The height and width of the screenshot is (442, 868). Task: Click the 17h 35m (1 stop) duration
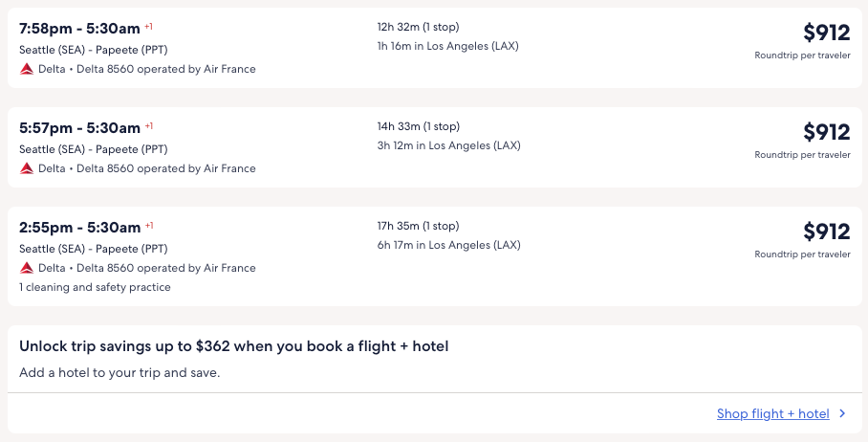(x=418, y=226)
